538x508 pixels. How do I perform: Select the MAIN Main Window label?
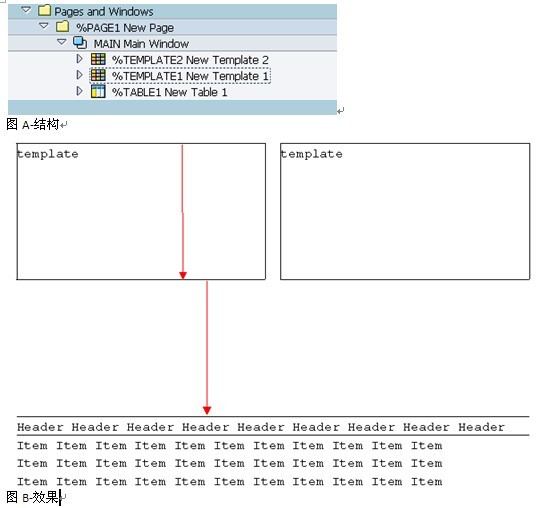tap(141, 44)
